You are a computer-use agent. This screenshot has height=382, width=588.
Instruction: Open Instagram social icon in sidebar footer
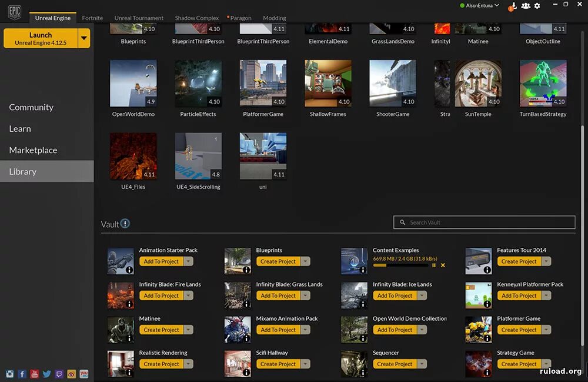click(10, 374)
